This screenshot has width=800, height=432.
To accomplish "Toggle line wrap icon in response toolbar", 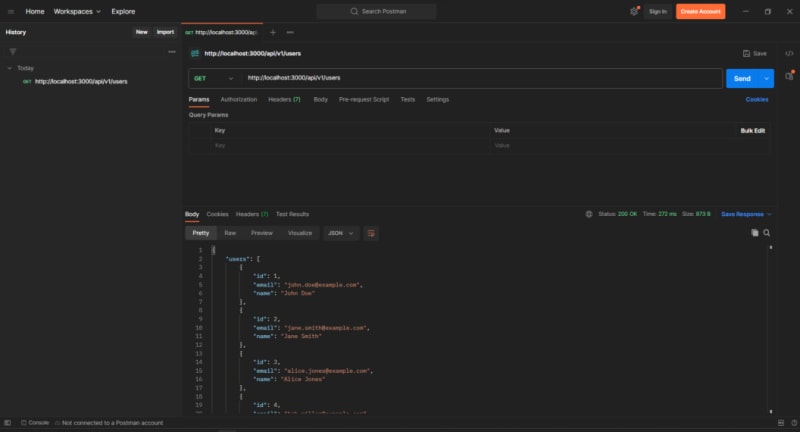I will pyautogui.click(x=372, y=233).
